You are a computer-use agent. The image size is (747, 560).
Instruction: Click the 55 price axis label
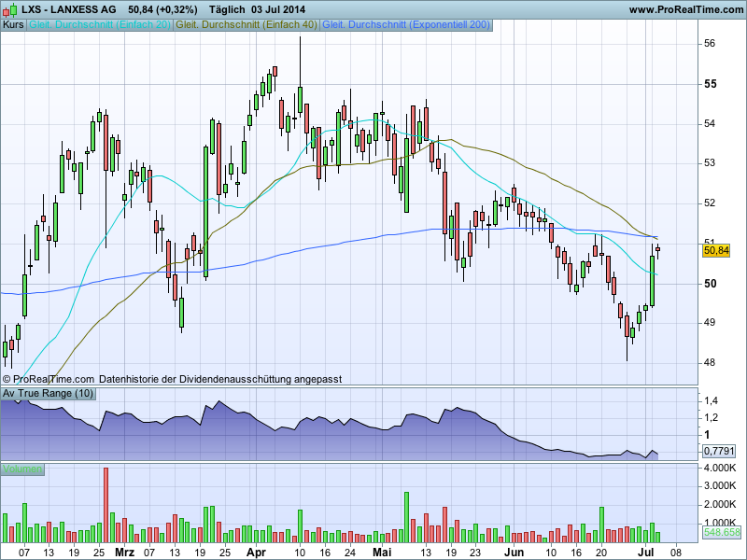711,84
